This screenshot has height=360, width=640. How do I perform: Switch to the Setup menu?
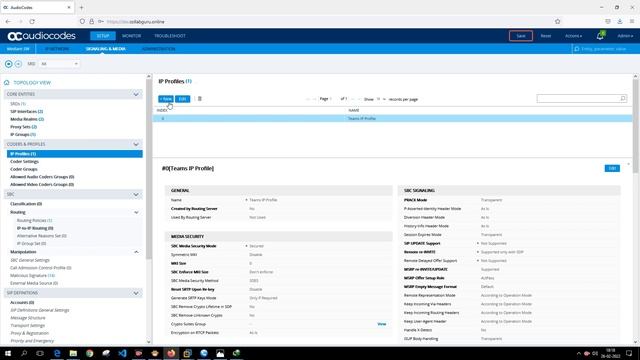pyautogui.click(x=103, y=36)
